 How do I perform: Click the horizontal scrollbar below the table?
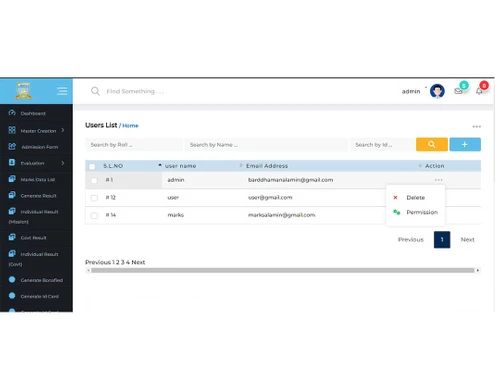pyautogui.click(x=283, y=270)
